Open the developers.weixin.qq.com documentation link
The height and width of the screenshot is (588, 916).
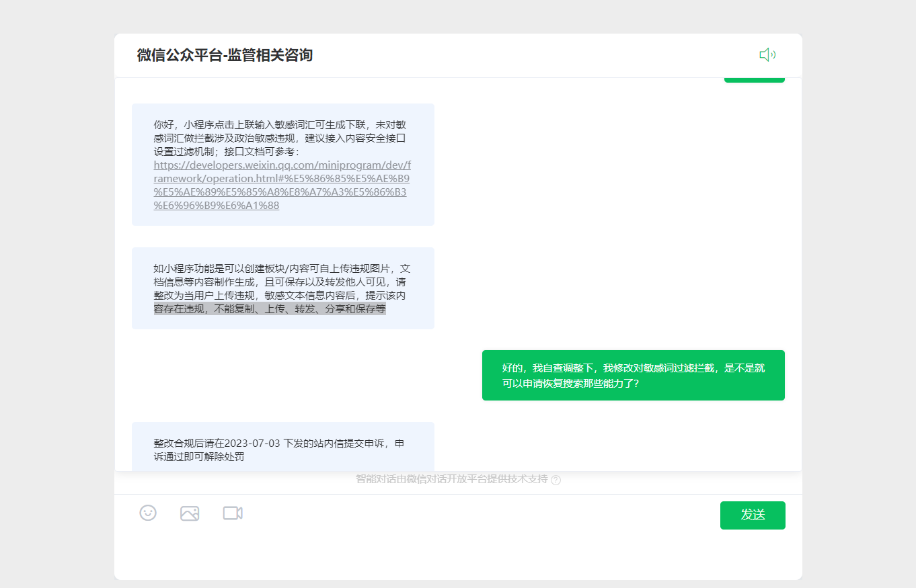click(282, 185)
